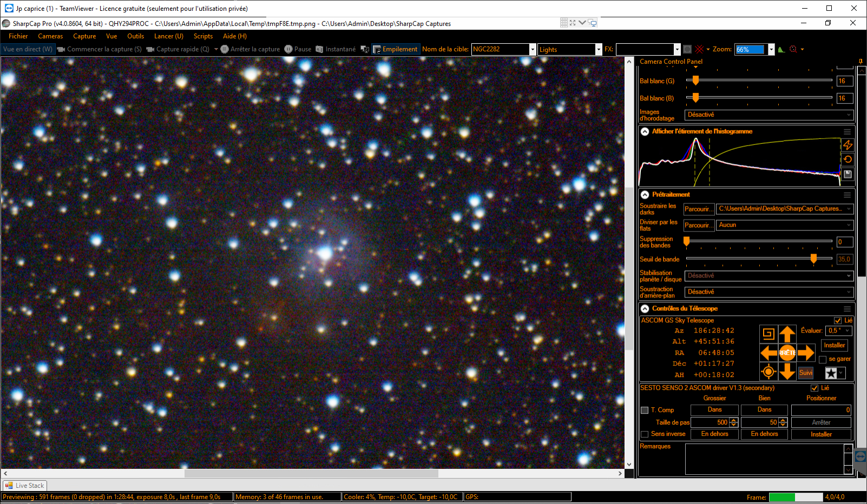867x504 pixels.
Task: Open the Fichier menu
Action: click(18, 36)
